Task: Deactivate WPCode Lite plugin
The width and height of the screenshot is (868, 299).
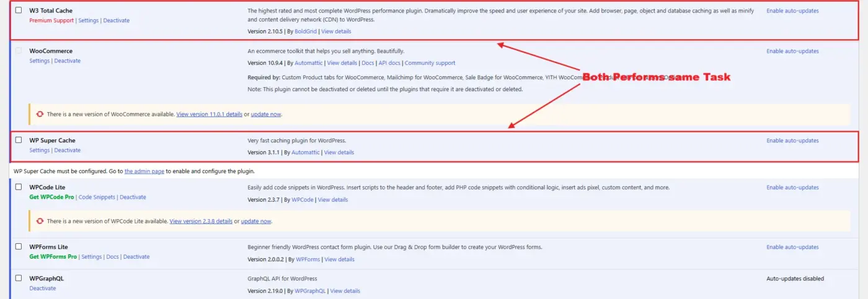Action: coord(133,197)
